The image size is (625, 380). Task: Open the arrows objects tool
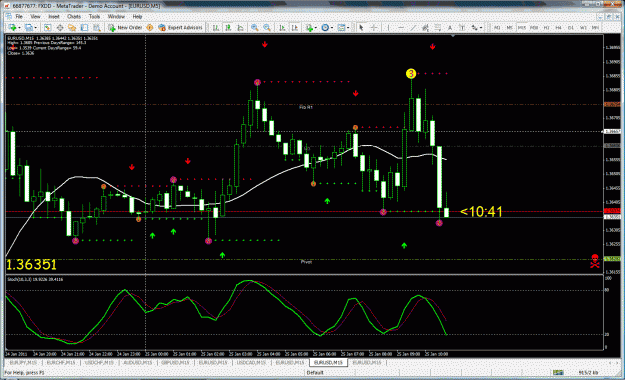pos(475,28)
